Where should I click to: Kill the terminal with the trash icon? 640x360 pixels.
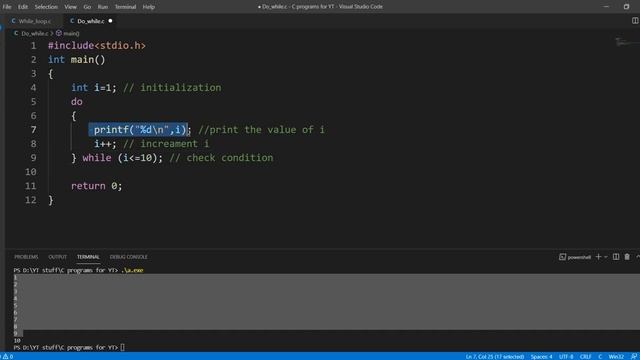pos(627,257)
